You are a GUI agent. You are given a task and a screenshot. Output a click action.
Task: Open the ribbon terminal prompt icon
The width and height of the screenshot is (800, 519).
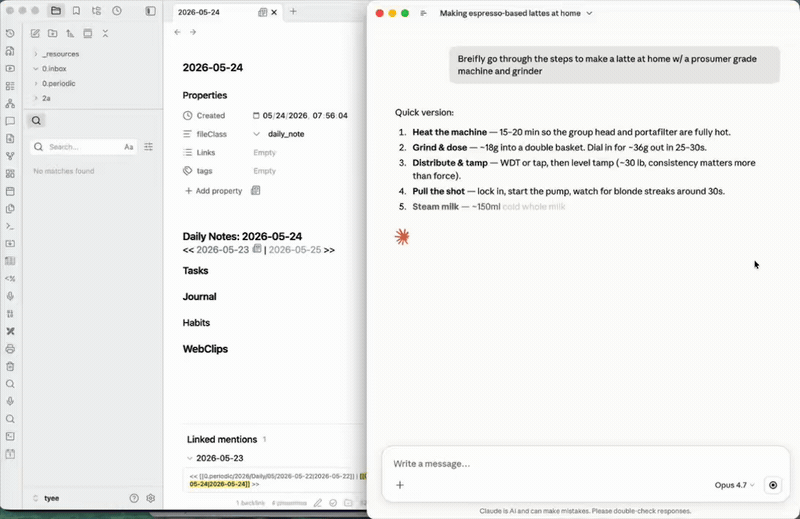(x=10, y=226)
